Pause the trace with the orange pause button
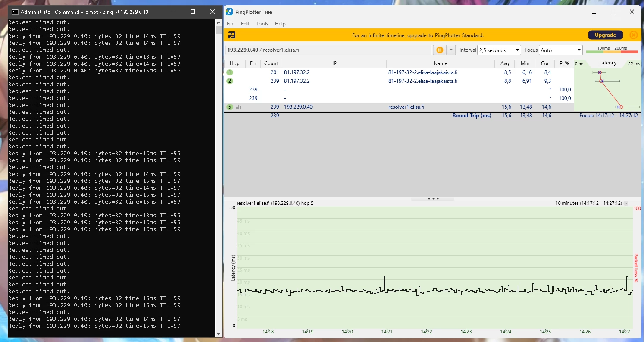The height and width of the screenshot is (342, 644). coord(440,50)
